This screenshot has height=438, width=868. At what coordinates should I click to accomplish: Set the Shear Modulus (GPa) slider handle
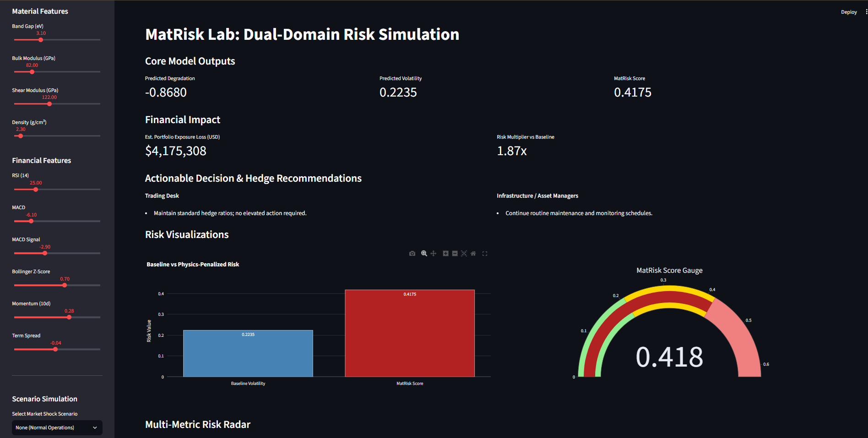point(49,104)
